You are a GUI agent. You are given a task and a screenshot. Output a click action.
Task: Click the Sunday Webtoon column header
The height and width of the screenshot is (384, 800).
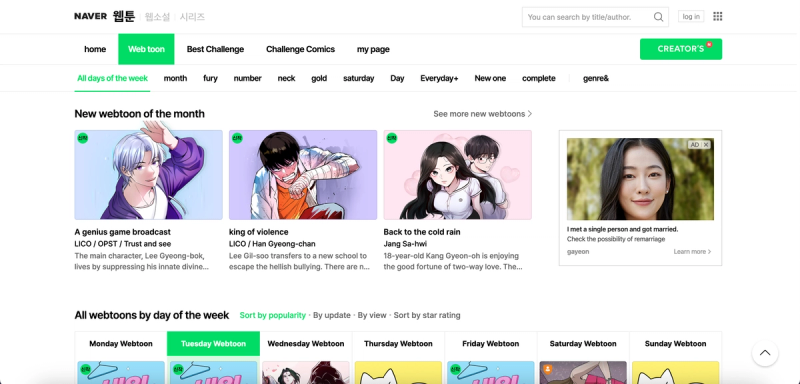tap(676, 344)
